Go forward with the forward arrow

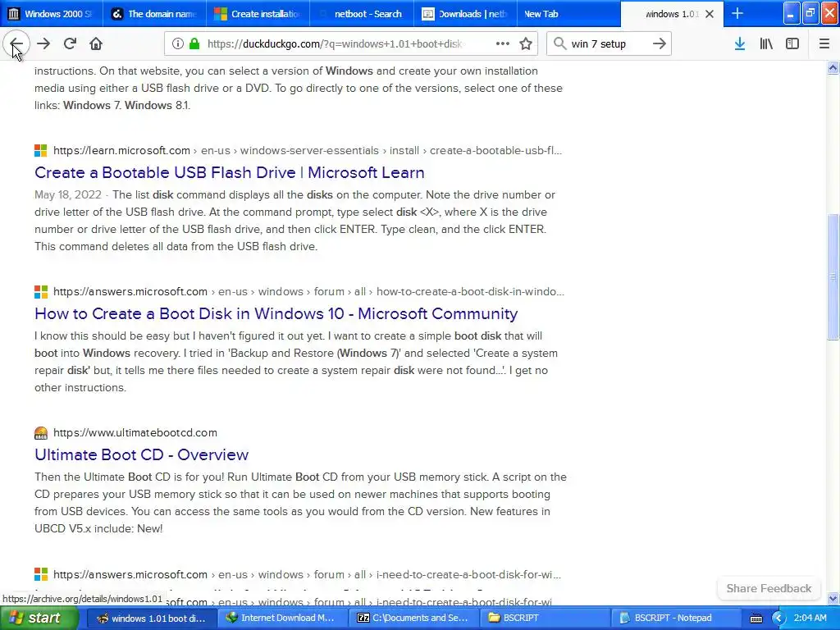click(x=43, y=44)
